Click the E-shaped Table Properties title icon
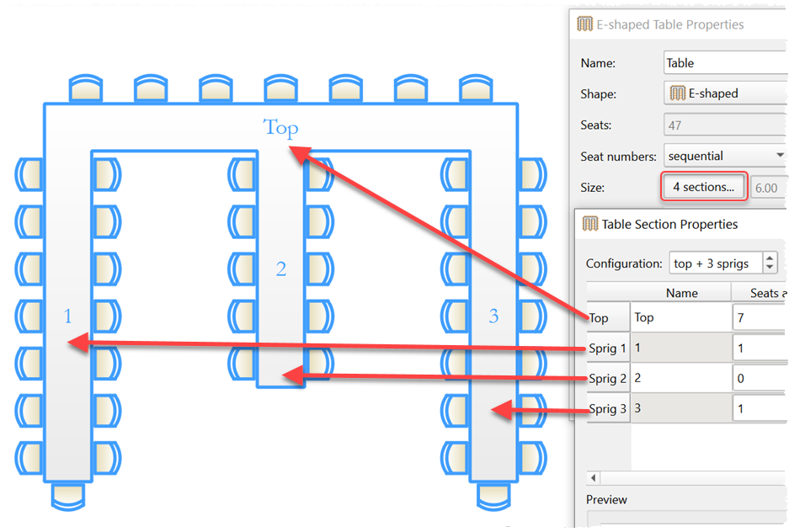The height and width of the screenshot is (532, 789). pyautogui.click(x=584, y=24)
